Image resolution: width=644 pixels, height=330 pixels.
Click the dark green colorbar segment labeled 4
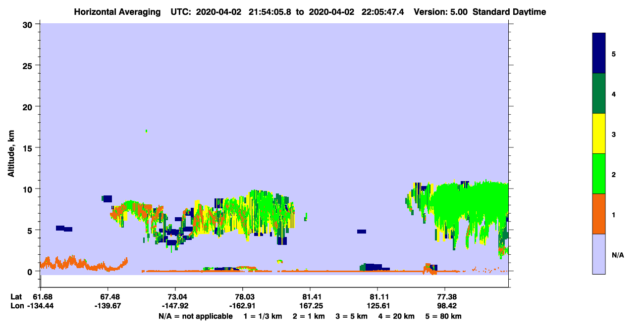point(599,94)
